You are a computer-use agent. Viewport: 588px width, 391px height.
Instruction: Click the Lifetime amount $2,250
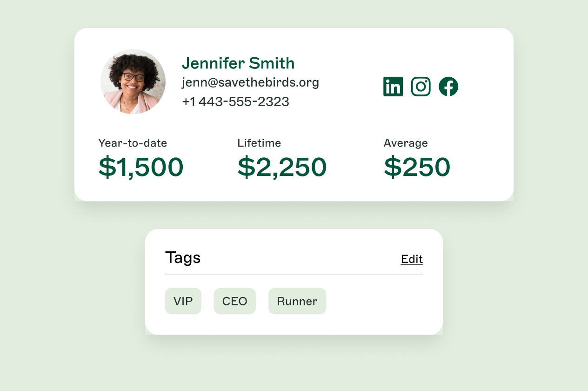(282, 168)
